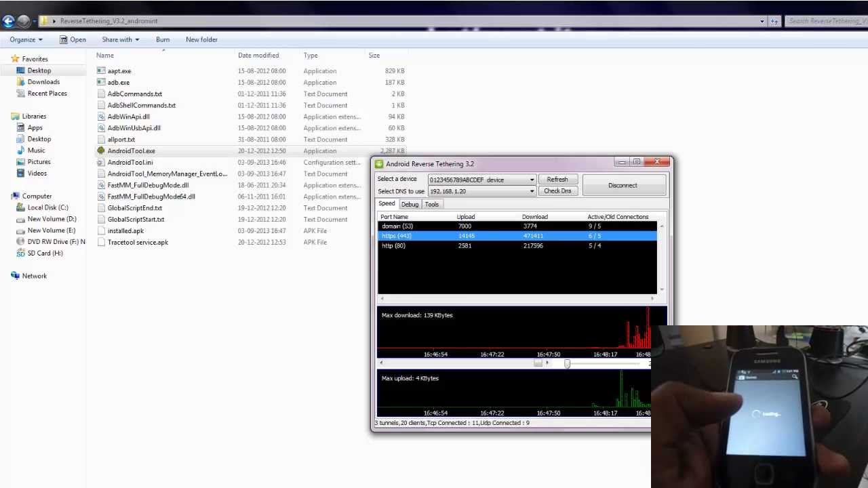Screen dimensions: 868x488
Task: Click the aapt.exe file icon
Action: click(x=101, y=71)
